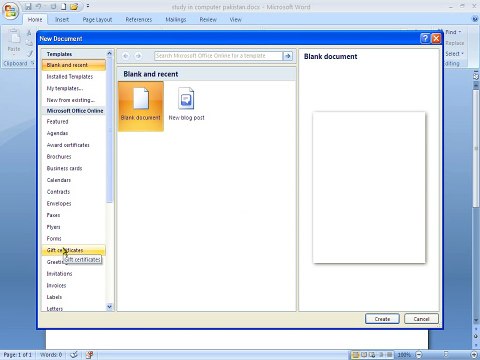Select Forms template category
Screen dimensions: 480x360
click(74, 239)
